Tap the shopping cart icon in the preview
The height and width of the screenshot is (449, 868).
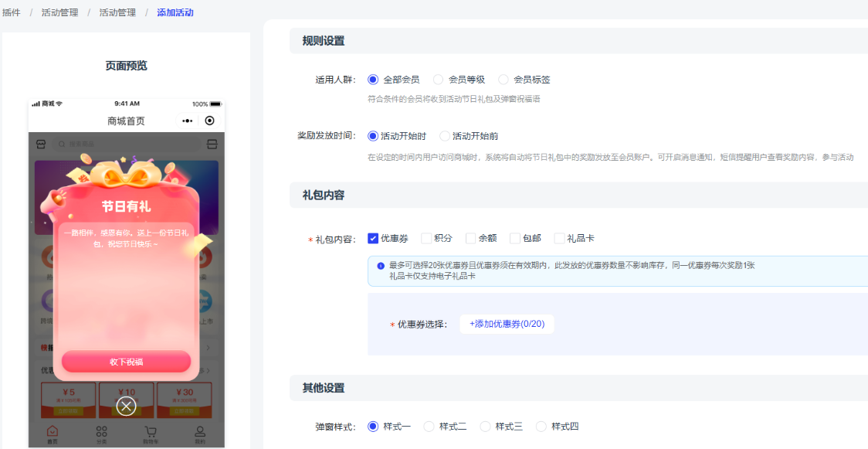pos(151,434)
